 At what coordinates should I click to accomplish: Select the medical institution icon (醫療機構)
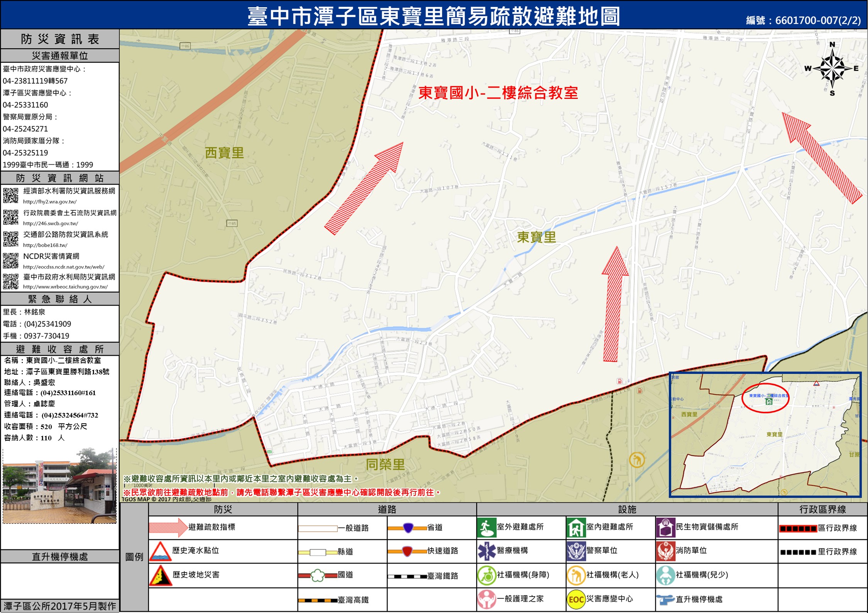point(486,551)
